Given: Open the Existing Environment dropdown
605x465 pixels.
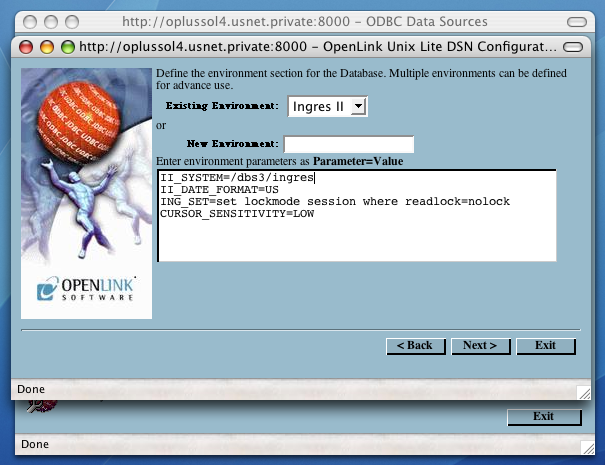Looking at the screenshot, I should [x=327, y=105].
